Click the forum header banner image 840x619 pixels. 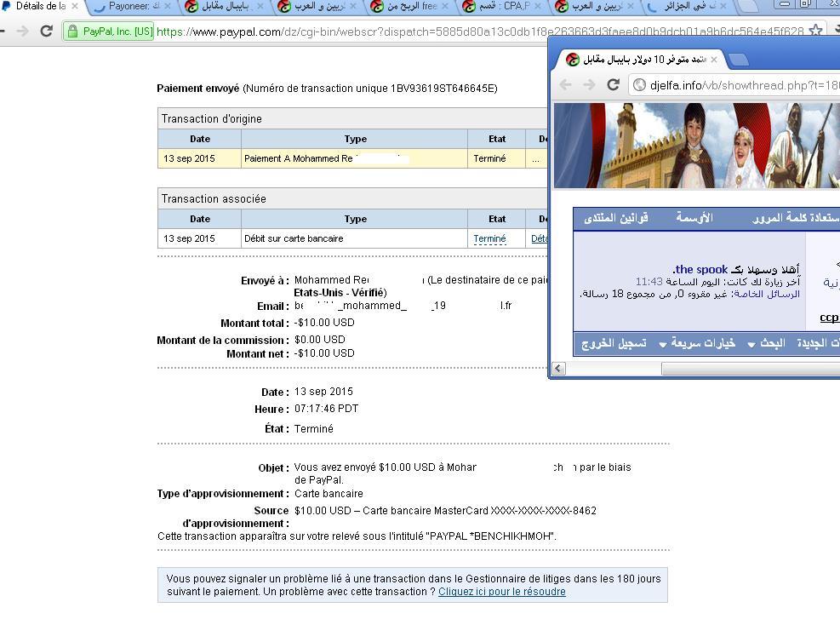[696, 146]
